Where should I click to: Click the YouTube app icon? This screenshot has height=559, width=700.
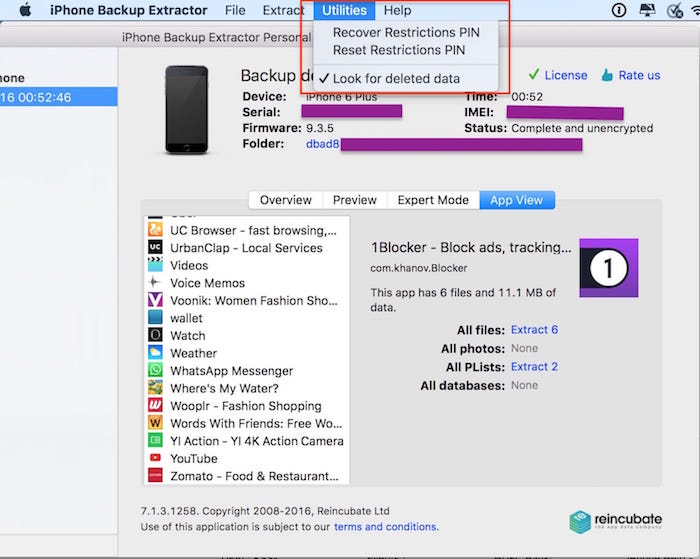click(155, 457)
